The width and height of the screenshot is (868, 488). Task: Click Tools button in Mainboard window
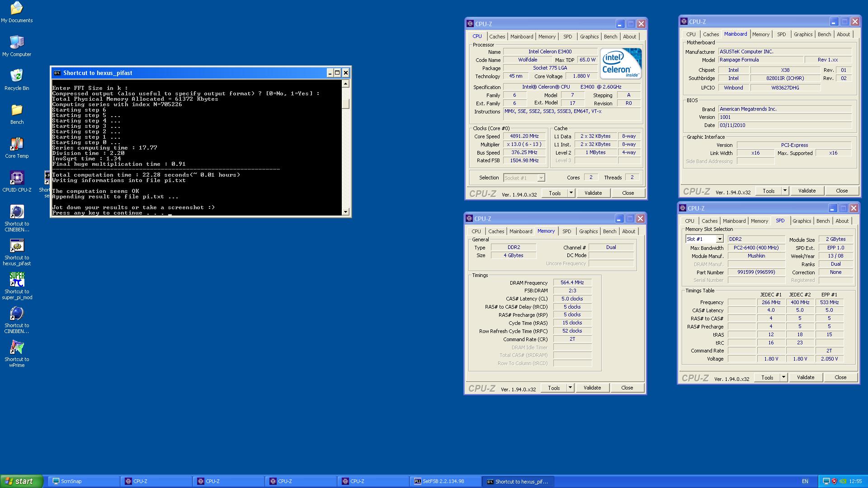[x=769, y=191]
